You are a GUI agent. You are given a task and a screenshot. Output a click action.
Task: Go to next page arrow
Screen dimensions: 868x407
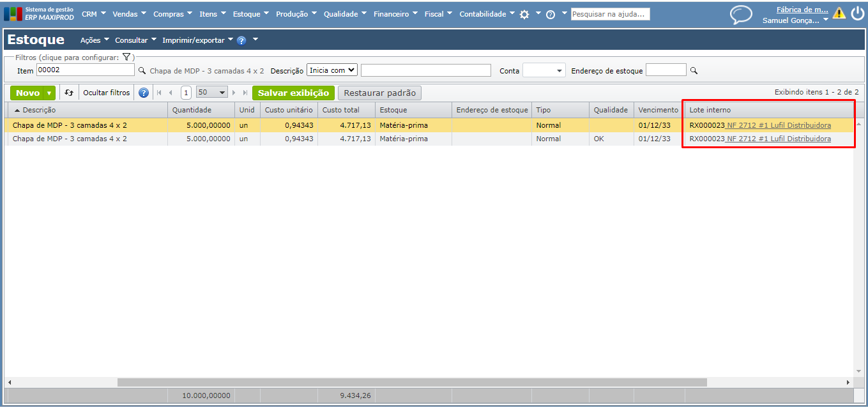234,93
